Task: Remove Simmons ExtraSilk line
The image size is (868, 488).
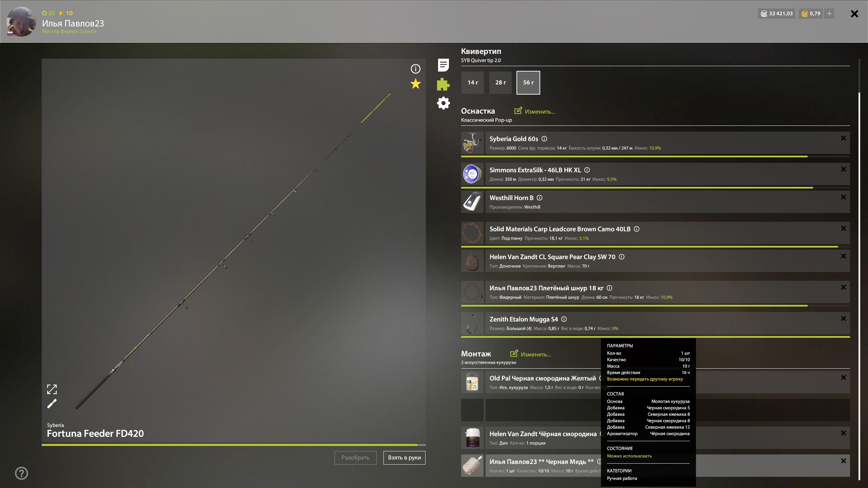Action: (x=843, y=169)
